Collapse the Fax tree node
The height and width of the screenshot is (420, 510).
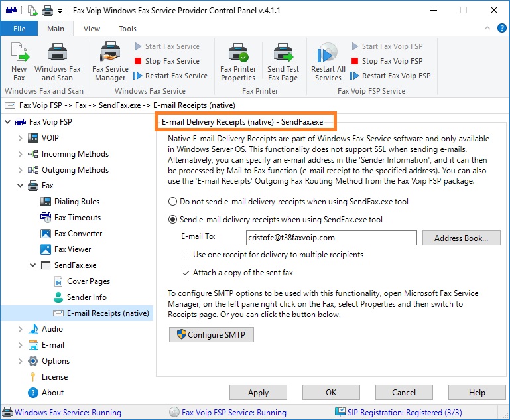20,186
